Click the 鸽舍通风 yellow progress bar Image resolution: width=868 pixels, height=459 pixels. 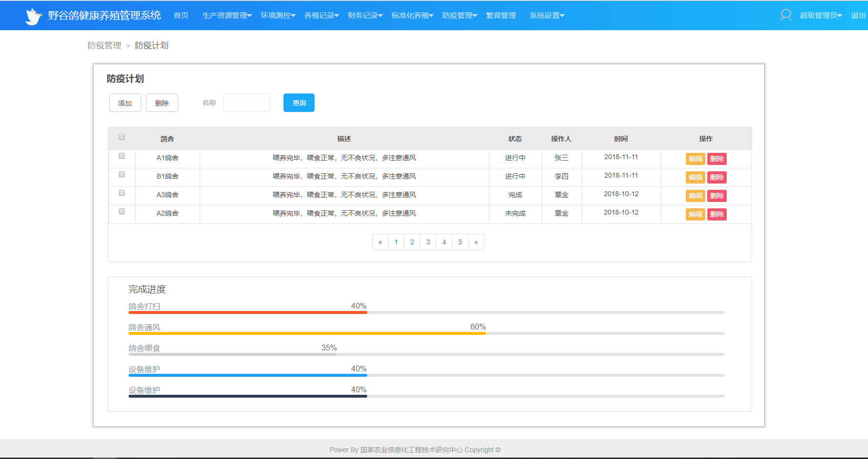[x=307, y=333]
